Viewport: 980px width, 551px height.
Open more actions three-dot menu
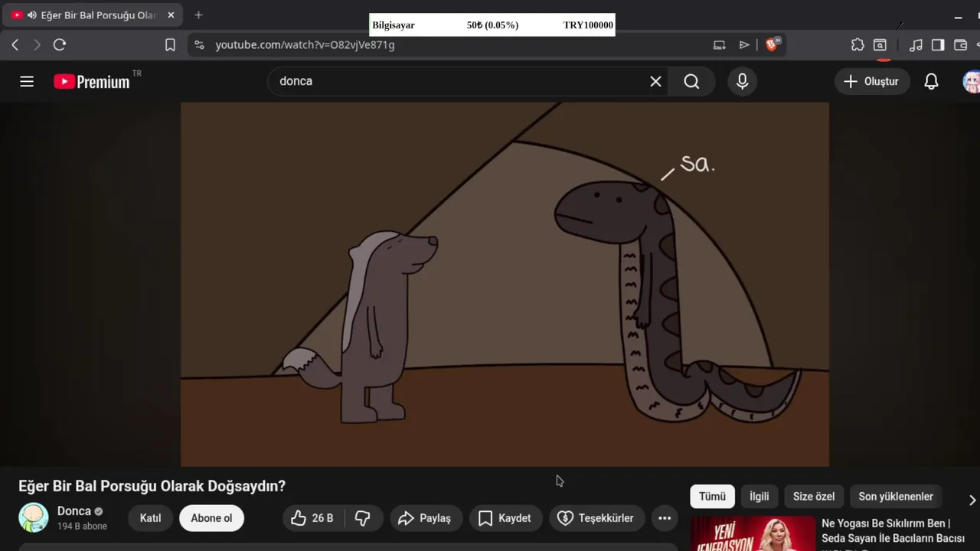(x=665, y=518)
